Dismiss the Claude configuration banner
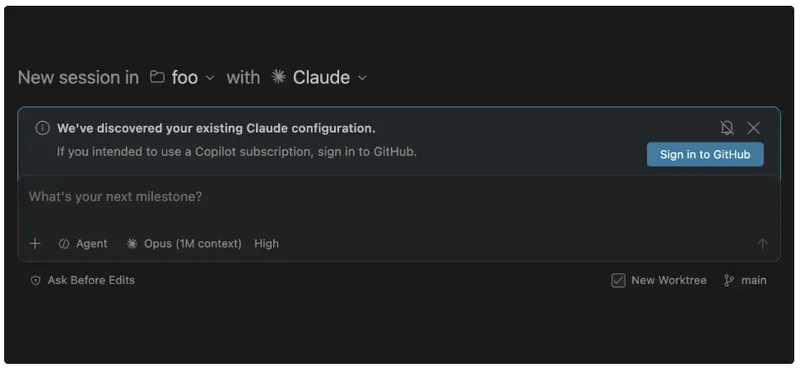 754,128
